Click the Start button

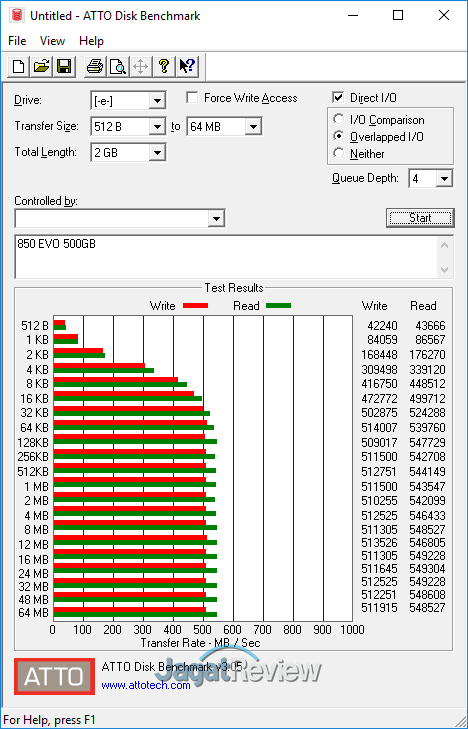point(420,218)
